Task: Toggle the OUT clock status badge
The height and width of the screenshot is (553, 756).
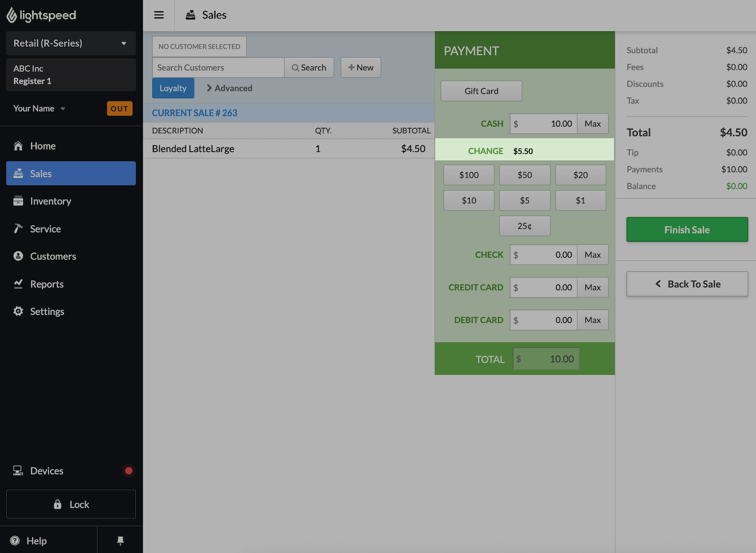Action: tap(119, 109)
